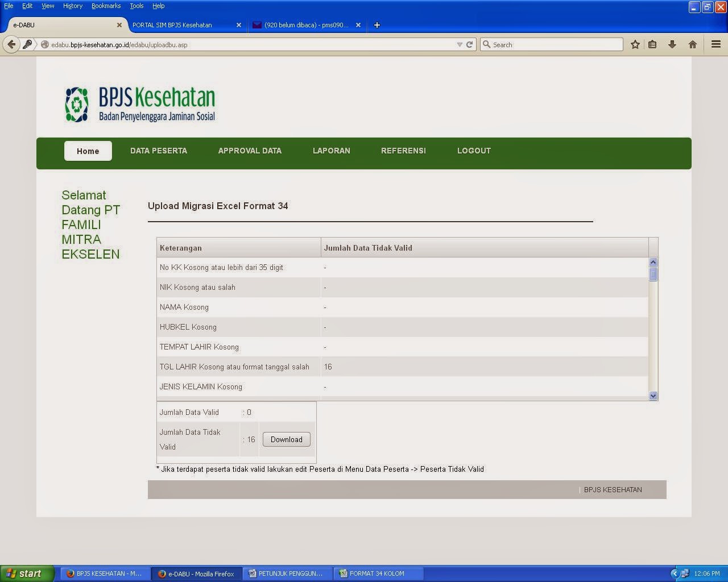Open the File menu

pyautogui.click(x=9, y=6)
